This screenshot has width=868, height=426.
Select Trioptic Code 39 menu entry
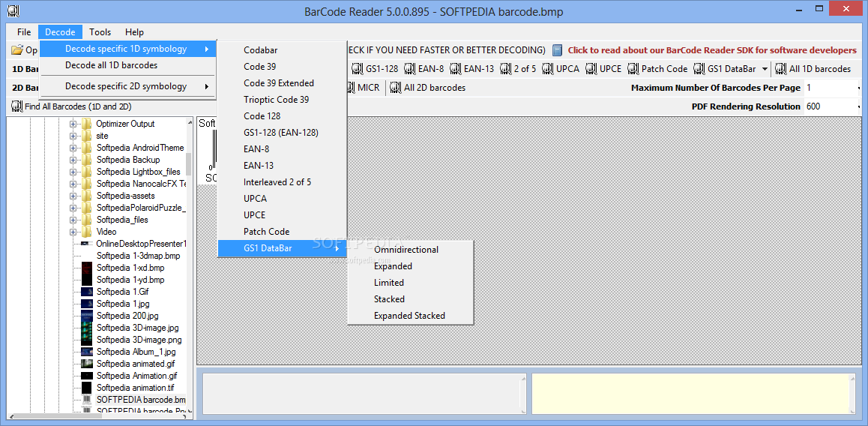click(x=283, y=100)
